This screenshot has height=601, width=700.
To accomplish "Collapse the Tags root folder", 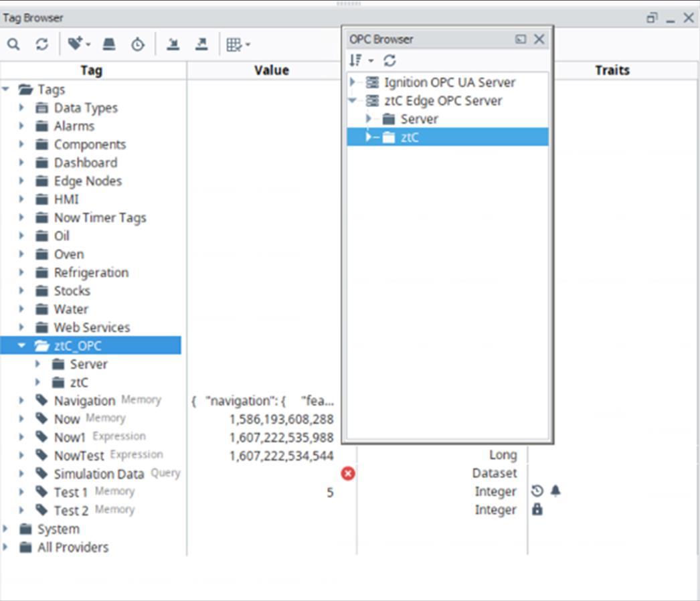I will point(6,89).
